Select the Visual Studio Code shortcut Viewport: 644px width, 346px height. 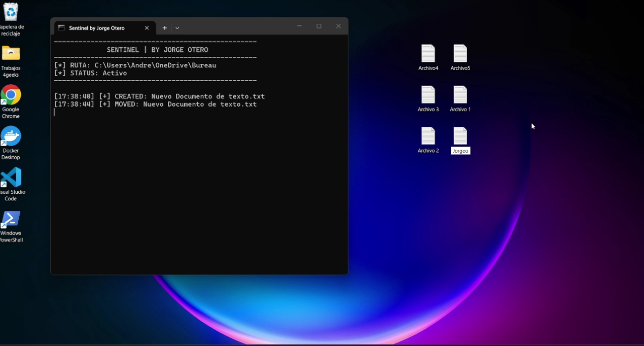[11, 178]
